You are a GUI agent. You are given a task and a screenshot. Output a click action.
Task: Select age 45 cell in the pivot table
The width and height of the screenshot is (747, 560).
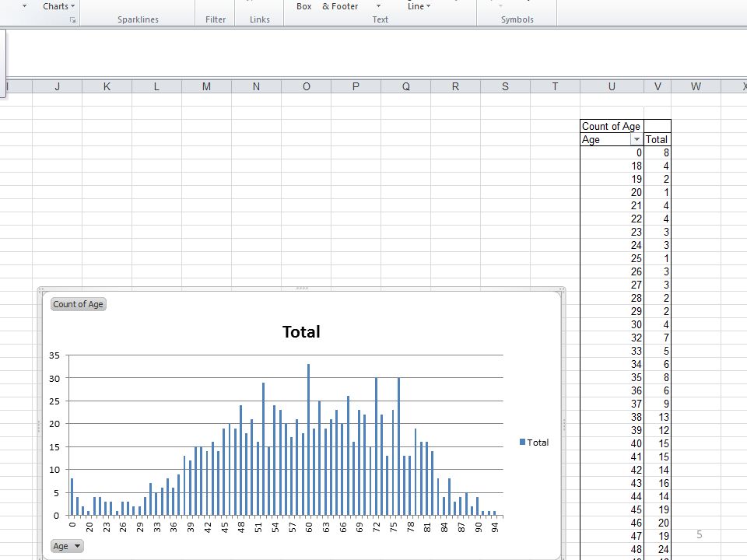click(x=612, y=510)
